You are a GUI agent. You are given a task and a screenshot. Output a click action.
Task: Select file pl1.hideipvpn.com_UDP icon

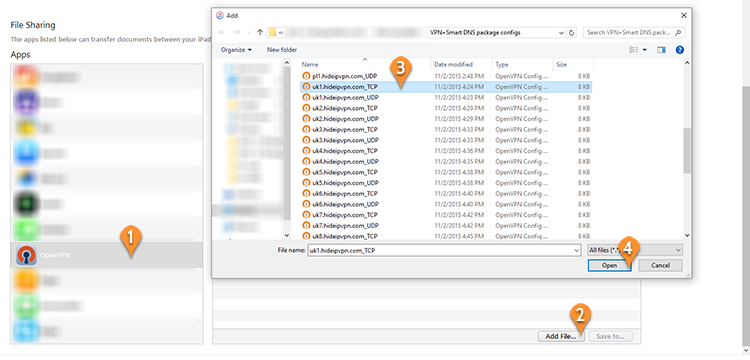[307, 76]
